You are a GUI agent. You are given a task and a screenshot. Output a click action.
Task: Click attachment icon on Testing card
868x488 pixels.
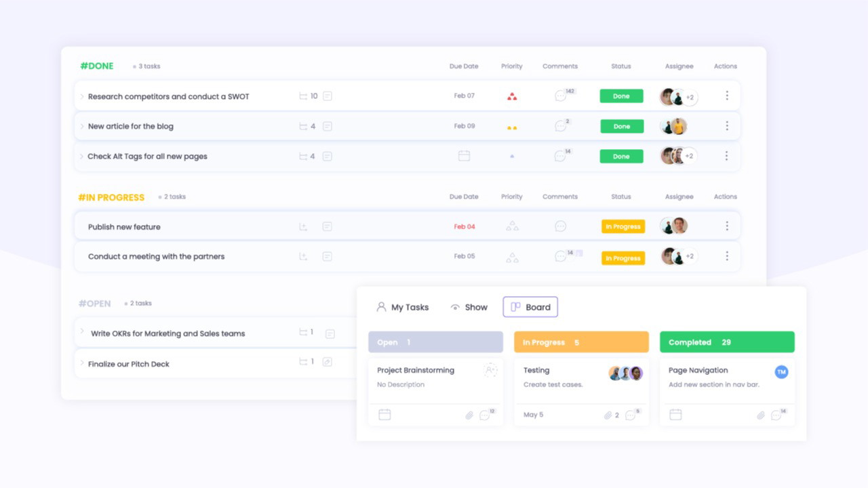point(608,415)
